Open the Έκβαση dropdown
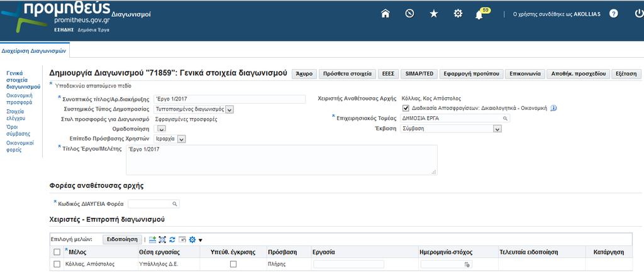Image resolution: width=644 pixels, height=275 pixels. [497, 129]
